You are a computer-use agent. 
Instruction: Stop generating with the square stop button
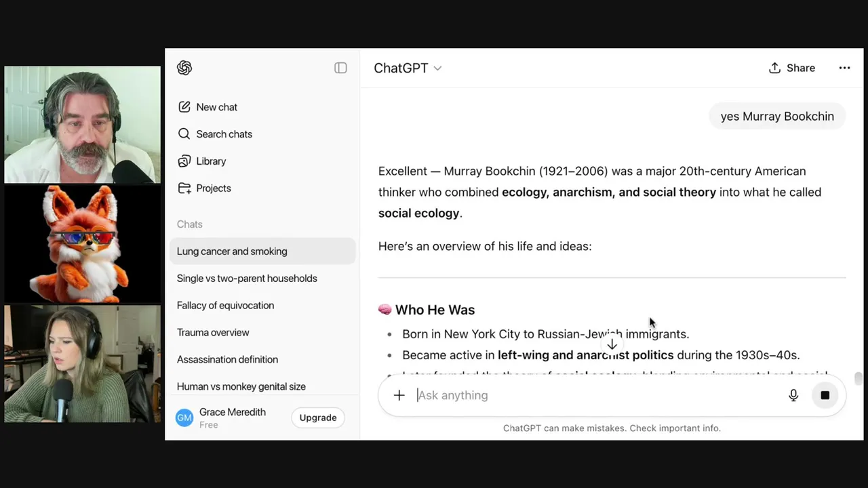[x=825, y=395]
